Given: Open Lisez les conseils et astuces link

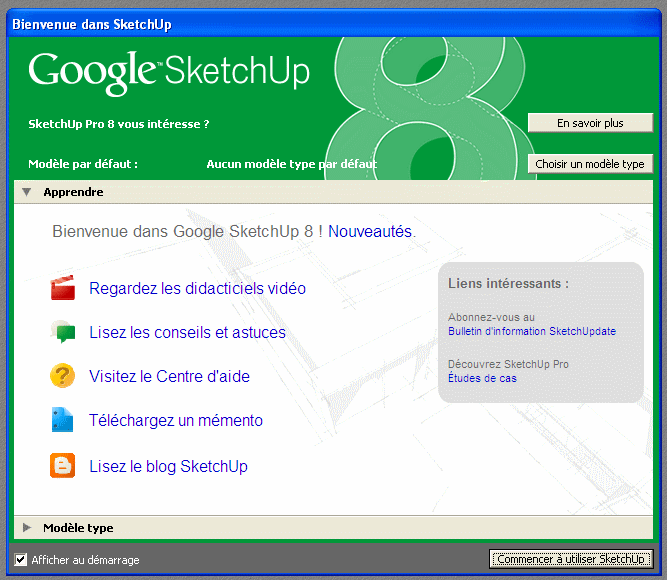Looking at the screenshot, I should point(187,332).
